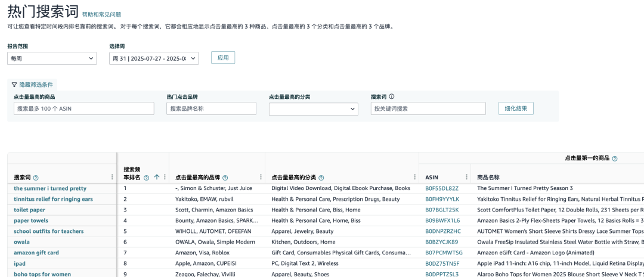Open column menu dots for ASIN column
644x277 pixels.
[x=466, y=177]
